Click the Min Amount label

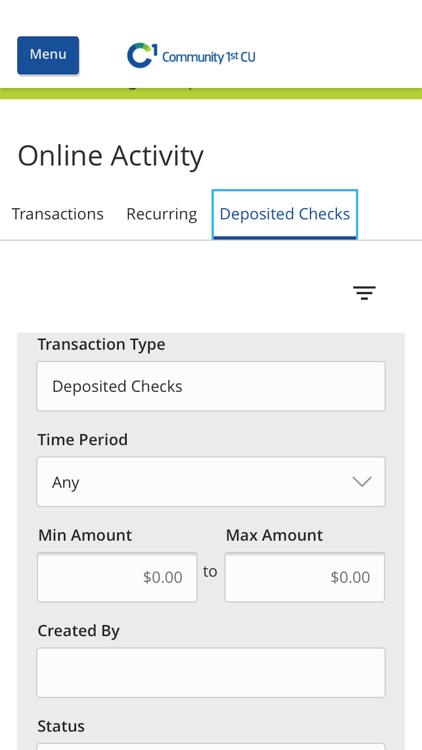point(85,535)
